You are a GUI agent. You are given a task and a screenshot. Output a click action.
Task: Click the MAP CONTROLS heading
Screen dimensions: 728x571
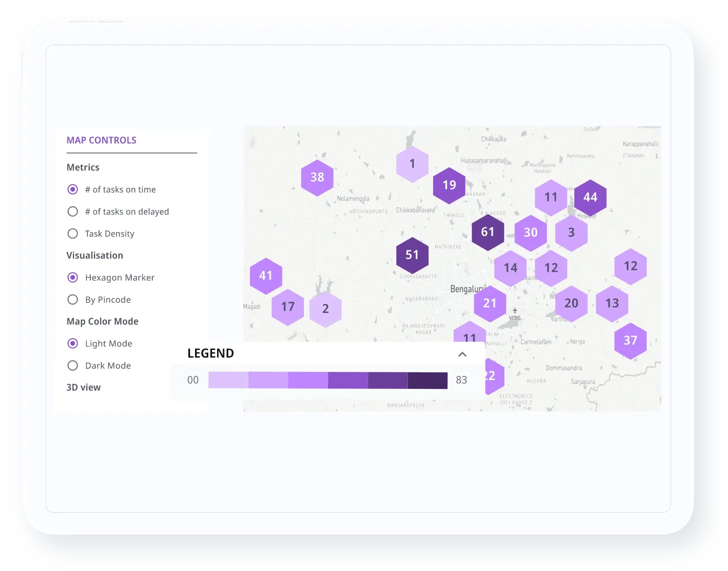pos(101,140)
